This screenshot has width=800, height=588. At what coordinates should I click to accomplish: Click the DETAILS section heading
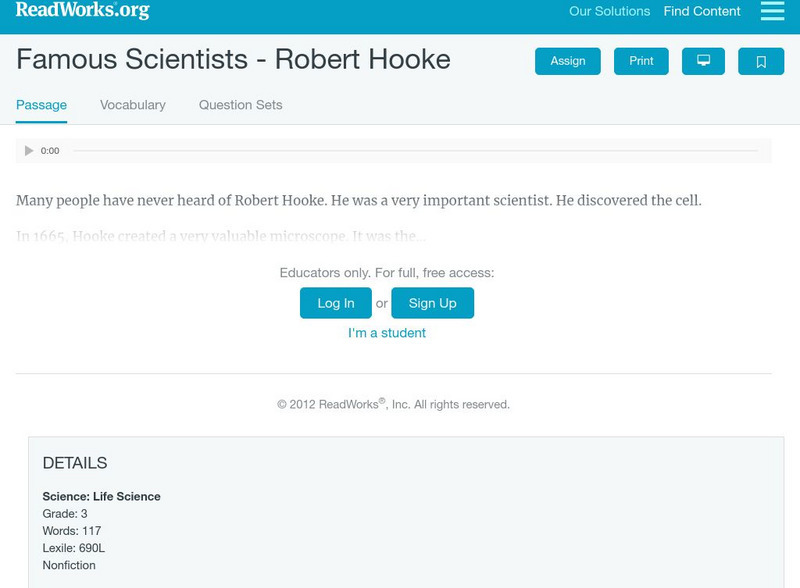(x=75, y=463)
